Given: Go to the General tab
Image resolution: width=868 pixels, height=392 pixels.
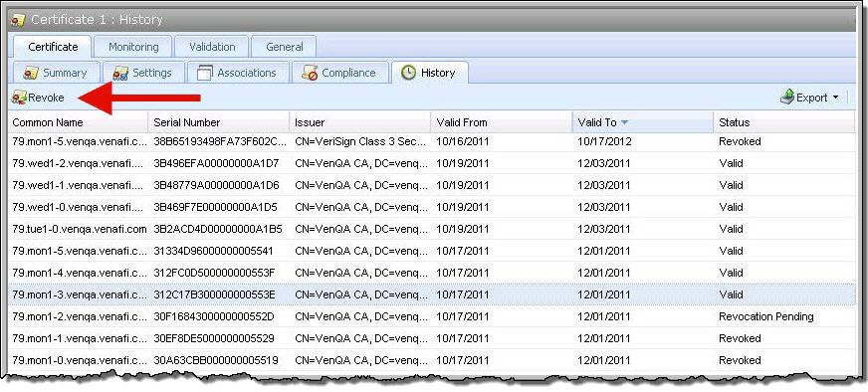Looking at the screenshot, I should (284, 47).
